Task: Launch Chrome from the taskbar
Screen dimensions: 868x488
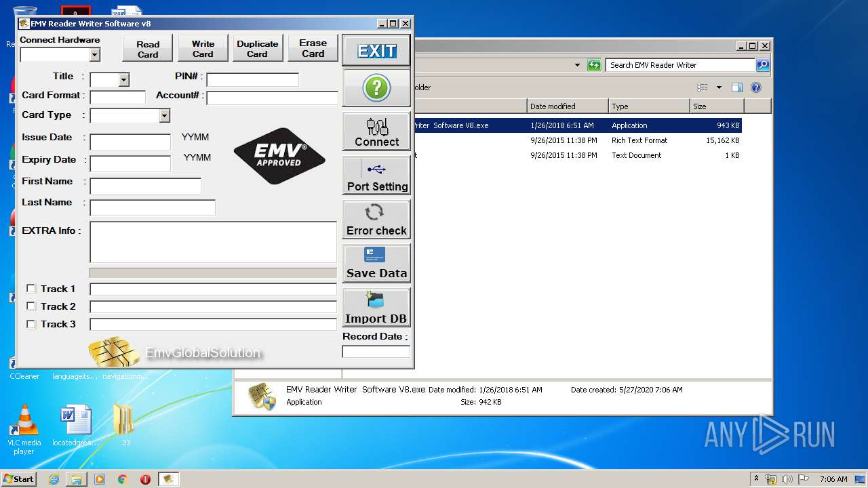Action: tap(122, 479)
